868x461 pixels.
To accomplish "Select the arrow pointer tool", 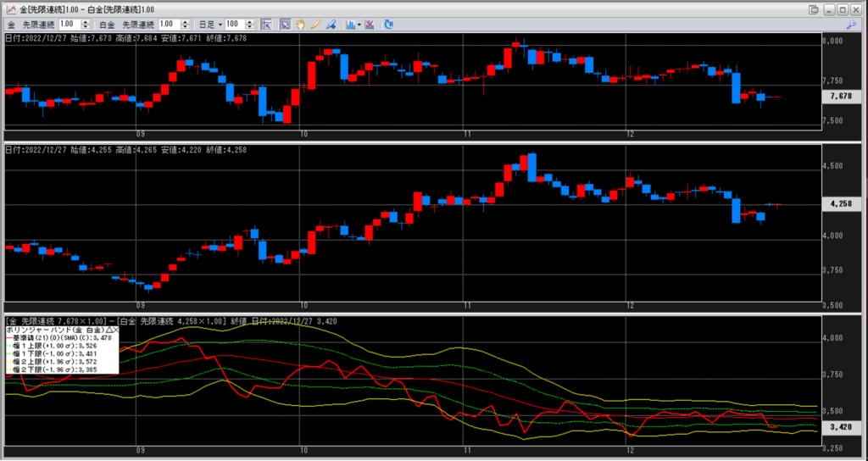I will click(x=286, y=25).
